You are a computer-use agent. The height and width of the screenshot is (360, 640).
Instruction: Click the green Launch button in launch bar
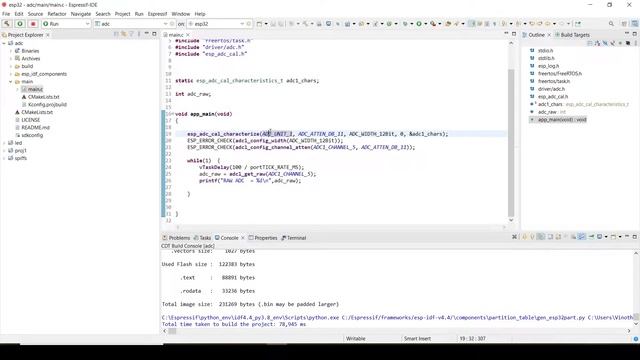pyautogui.click(x=20, y=24)
